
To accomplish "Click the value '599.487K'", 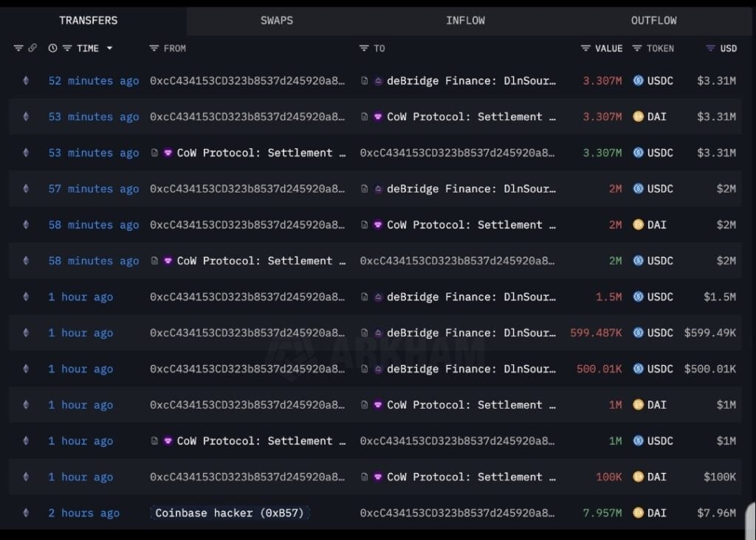I will [596, 333].
